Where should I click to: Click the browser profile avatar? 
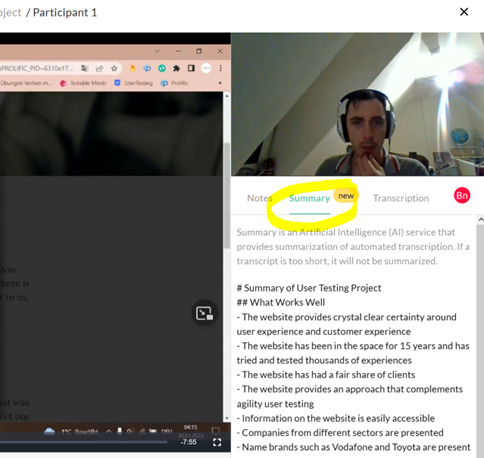(206, 68)
